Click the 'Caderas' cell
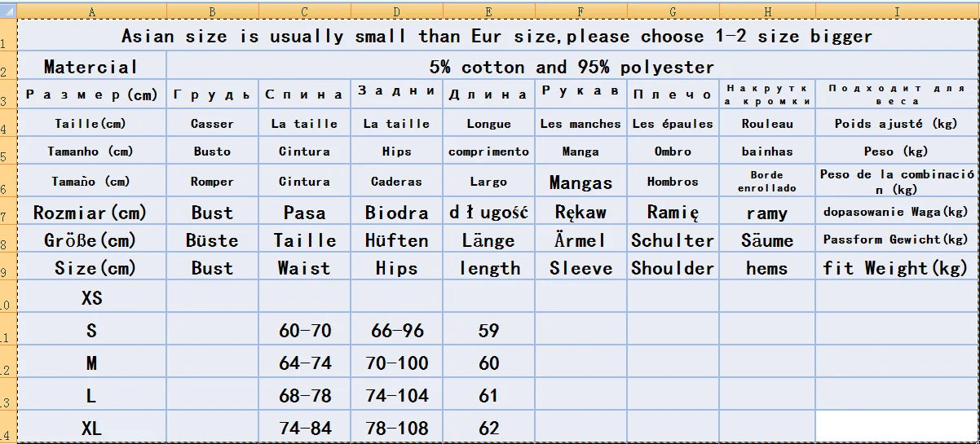The image size is (980, 444). point(397,181)
